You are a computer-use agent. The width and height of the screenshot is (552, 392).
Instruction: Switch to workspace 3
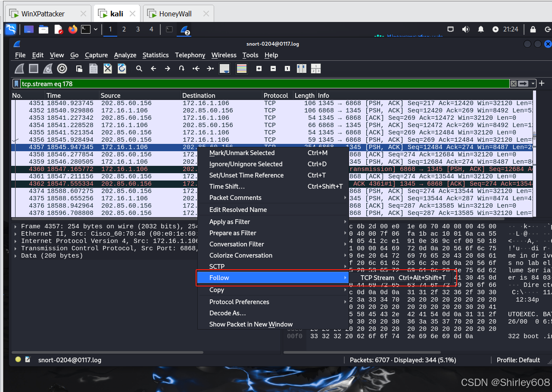click(x=138, y=29)
